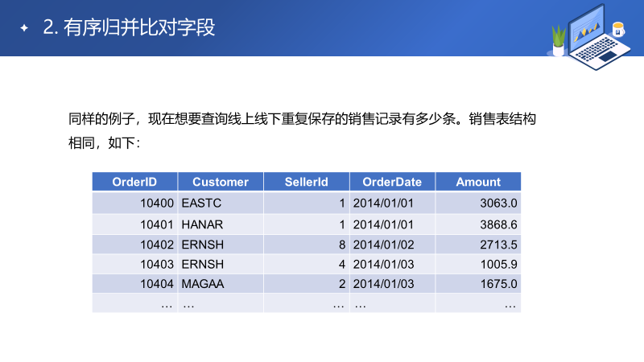The image size is (644, 362).
Task: Select the Amount column header
Action: [478, 182]
